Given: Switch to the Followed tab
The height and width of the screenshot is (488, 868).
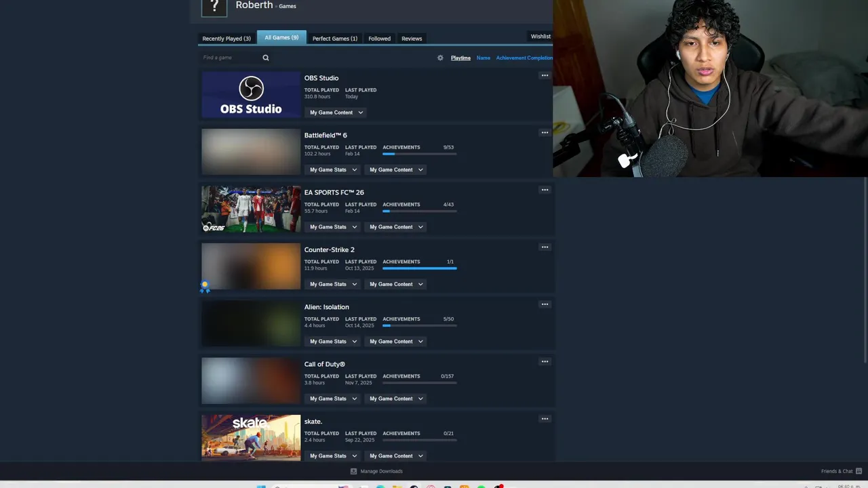Looking at the screenshot, I should tap(379, 39).
